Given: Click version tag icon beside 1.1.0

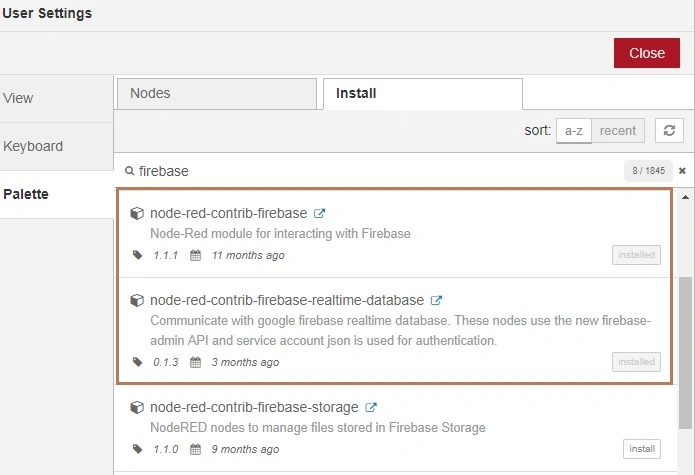Looking at the screenshot, I should pyautogui.click(x=137, y=449).
